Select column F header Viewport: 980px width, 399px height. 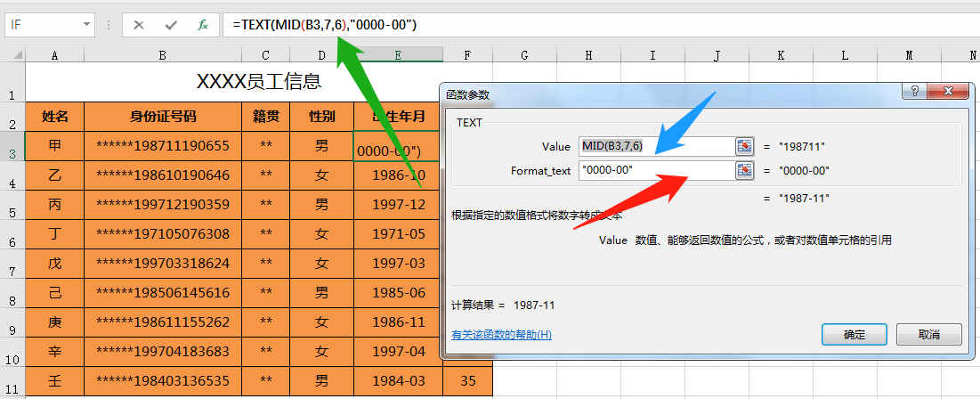tap(467, 55)
